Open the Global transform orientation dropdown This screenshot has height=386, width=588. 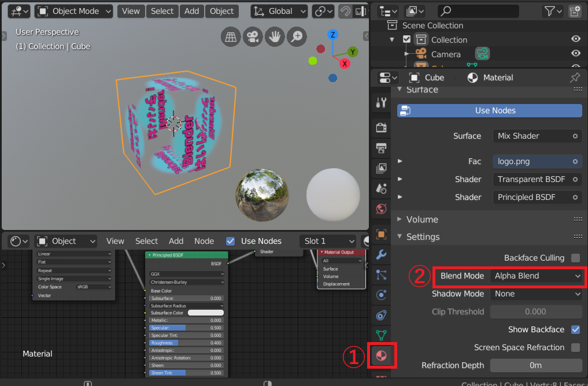(x=279, y=11)
